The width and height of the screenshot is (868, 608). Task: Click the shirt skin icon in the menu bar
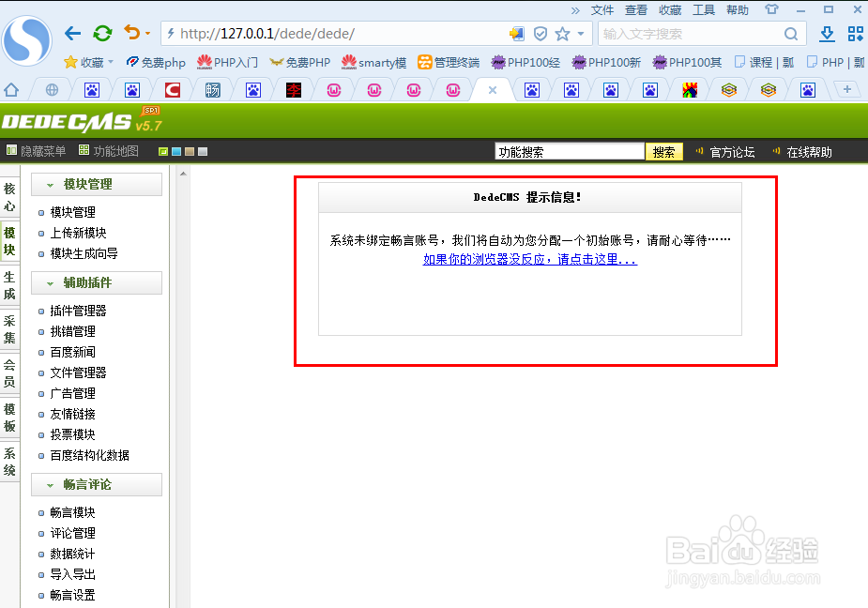(x=771, y=9)
